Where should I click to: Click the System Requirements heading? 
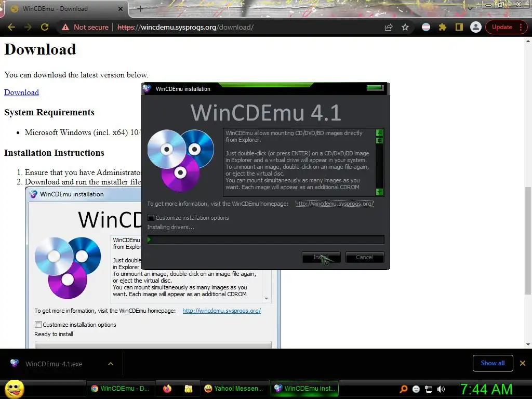(49, 112)
